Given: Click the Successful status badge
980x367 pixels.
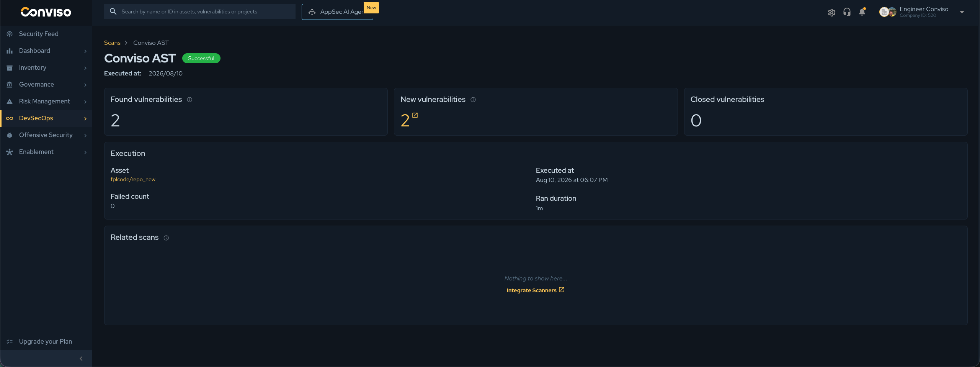Looking at the screenshot, I should (x=201, y=58).
